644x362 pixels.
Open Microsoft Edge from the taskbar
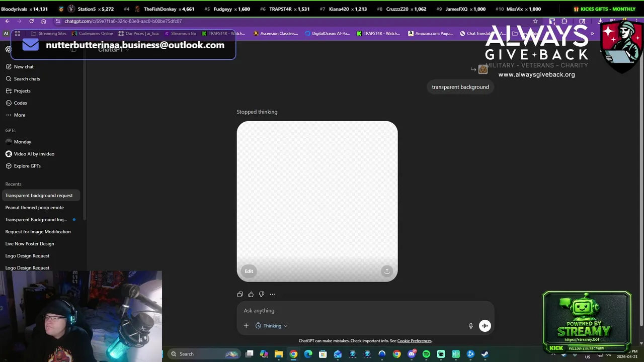308,354
